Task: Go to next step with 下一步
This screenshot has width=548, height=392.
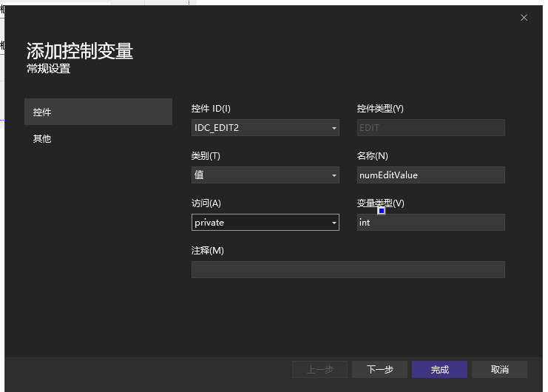Action: pos(379,370)
